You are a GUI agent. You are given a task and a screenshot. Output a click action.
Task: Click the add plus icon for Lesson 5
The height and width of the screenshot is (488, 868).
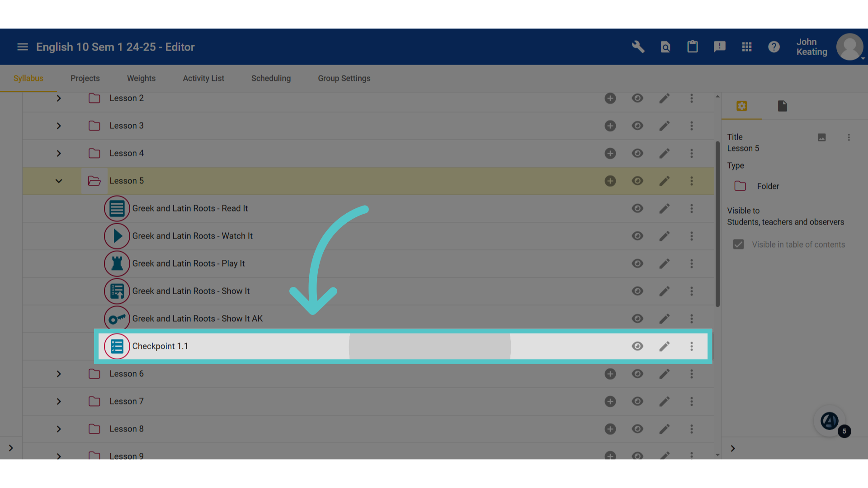[610, 181]
